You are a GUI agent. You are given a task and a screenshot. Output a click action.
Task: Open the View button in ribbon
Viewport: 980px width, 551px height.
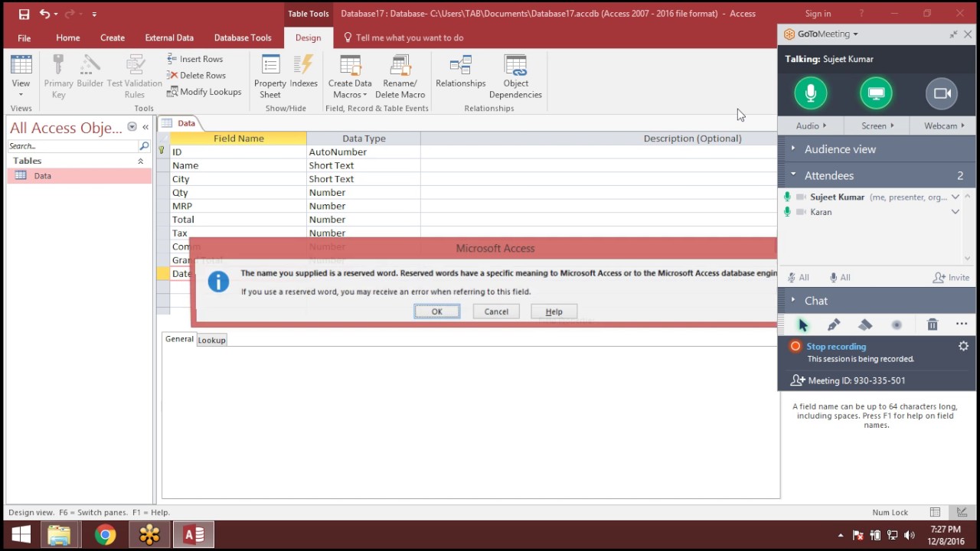pyautogui.click(x=21, y=77)
